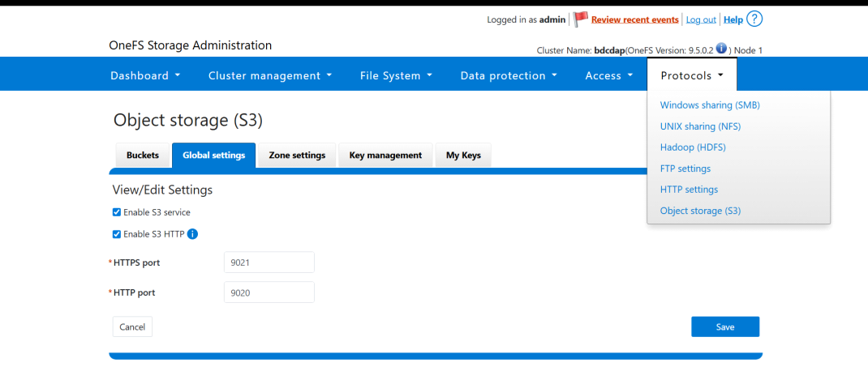The image size is (868, 367).
Task: Open the My Keys tab
Action: pyautogui.click(x=463, y=156)
